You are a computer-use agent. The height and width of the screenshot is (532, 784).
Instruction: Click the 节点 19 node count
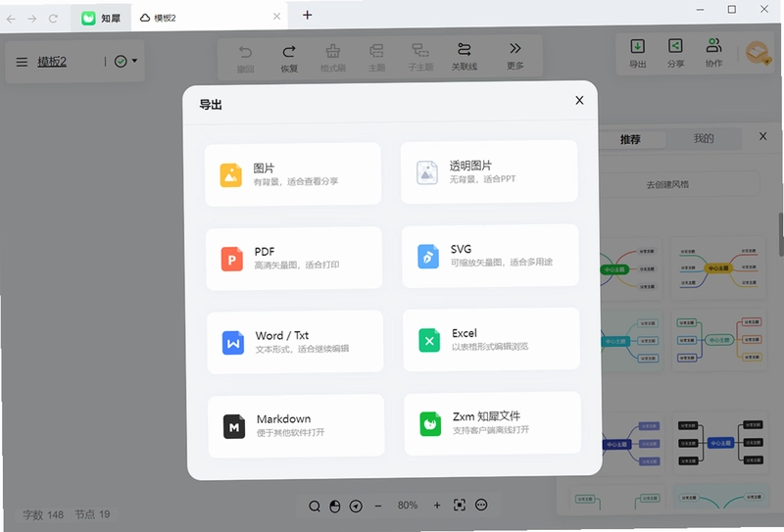(x=92, y=514)
